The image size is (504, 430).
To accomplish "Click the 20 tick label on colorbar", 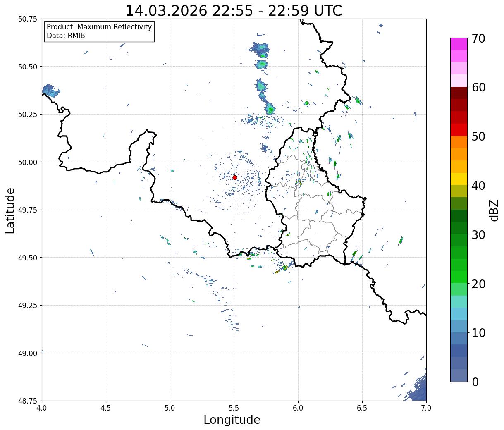I will pos(478,284).
